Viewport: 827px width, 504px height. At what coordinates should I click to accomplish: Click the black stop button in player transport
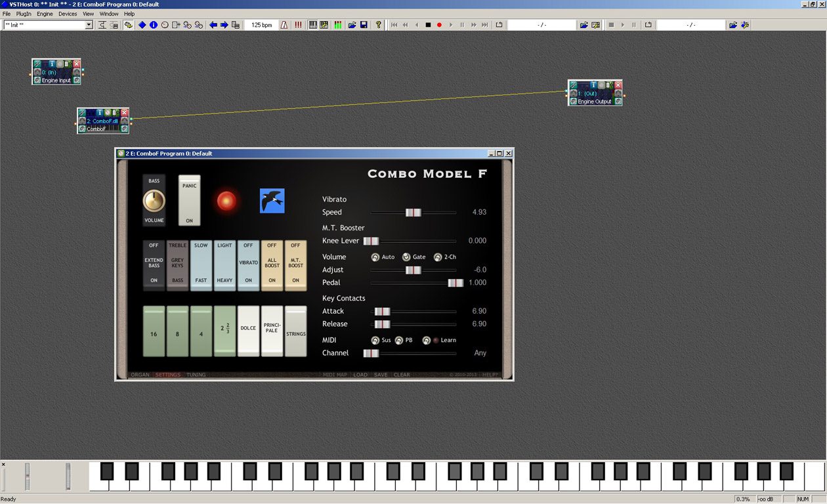coord(428,25)
